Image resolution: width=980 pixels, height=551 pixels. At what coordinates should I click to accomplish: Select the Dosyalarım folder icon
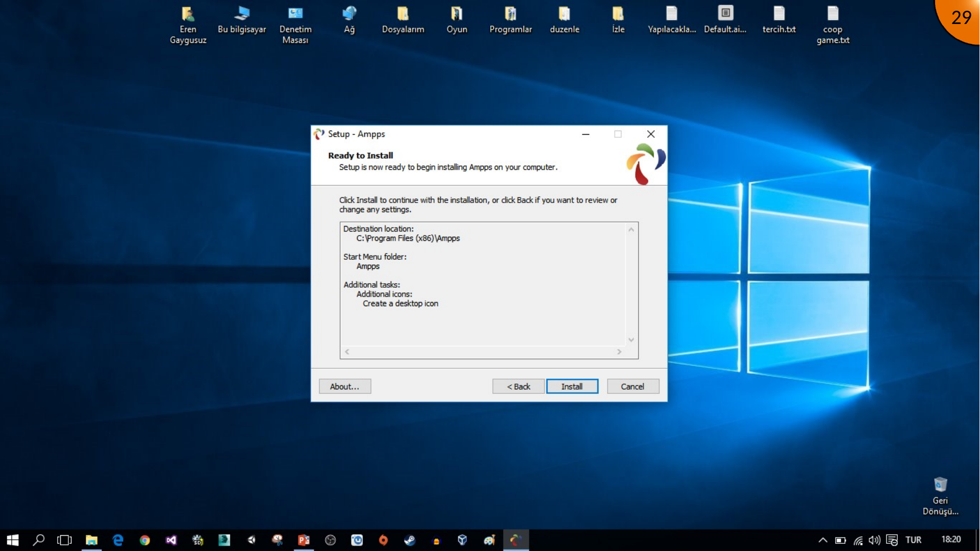403,20
